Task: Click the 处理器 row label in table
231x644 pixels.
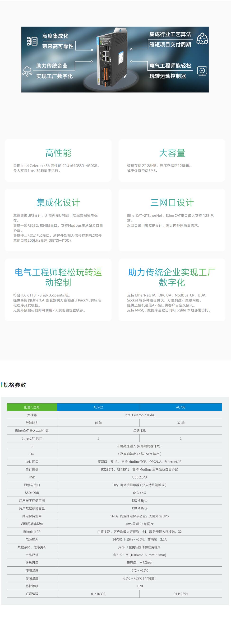Action: pos(32,415)
